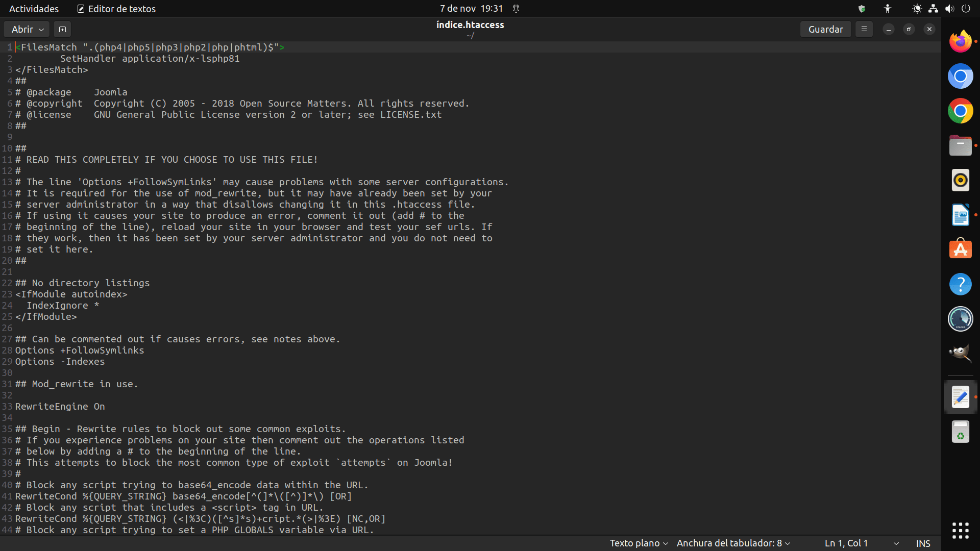Image resolution: width=980 pixels, height=551 pixels.
Task: Click the indice.htaccess window title
Action: (470, 24)
